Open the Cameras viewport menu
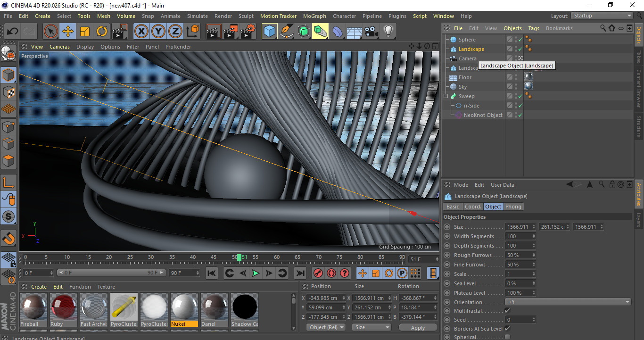This screenshot has width=644, height=340. pos(60,47)
